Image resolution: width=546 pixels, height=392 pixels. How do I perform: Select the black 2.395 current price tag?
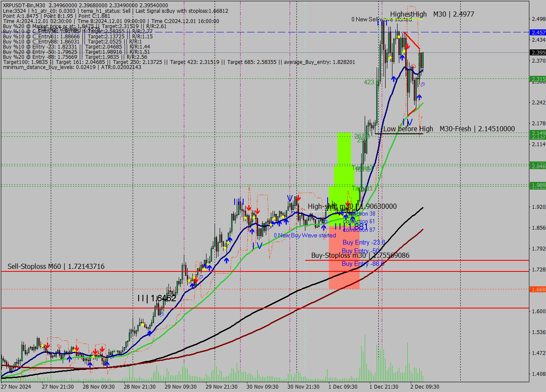coord(537,52)
